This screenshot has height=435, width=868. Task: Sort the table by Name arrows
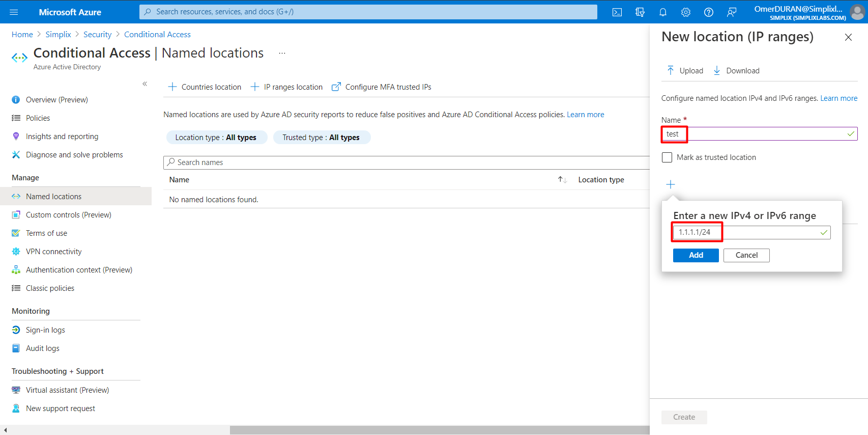coord(562,180)
